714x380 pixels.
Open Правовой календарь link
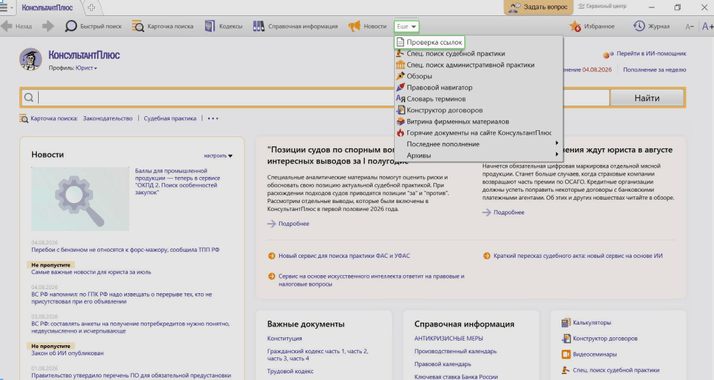(x=443, y=364)
